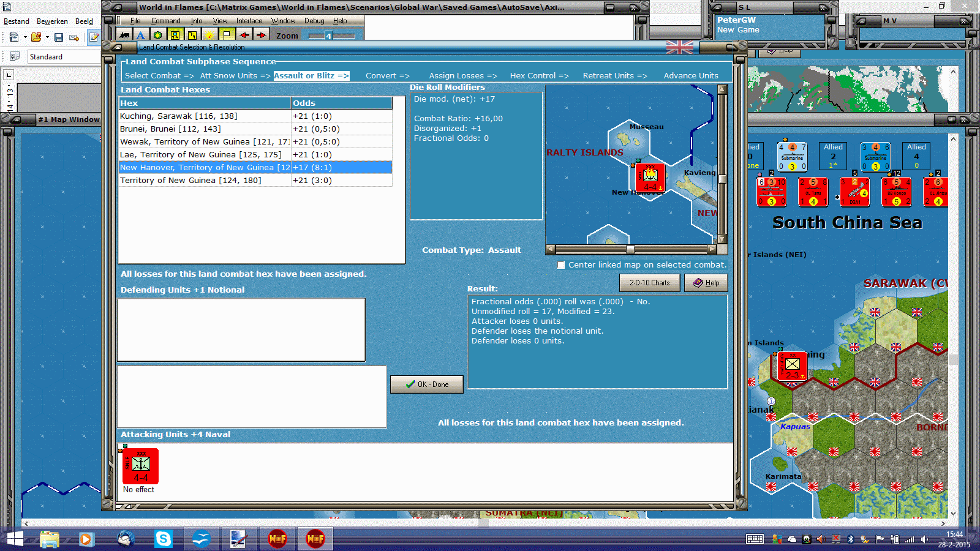Click the dark blue Submarine counter
980x551 pixels.
point(875,156)
